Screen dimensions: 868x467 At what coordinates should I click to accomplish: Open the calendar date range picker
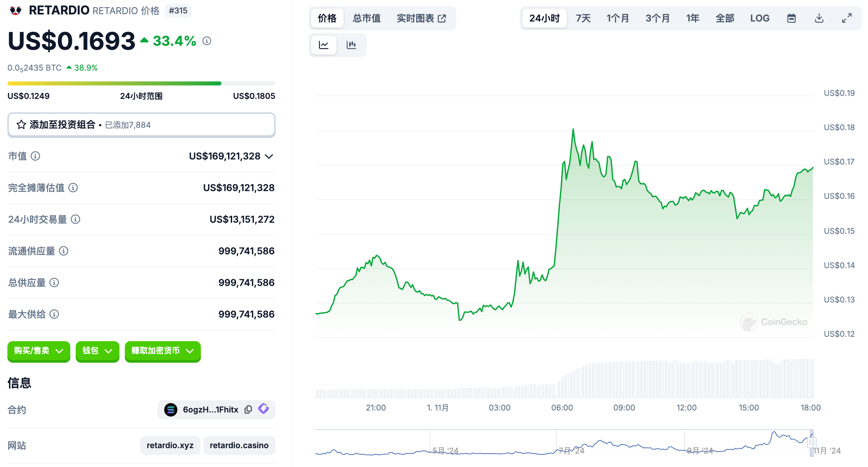pos(791,18)
